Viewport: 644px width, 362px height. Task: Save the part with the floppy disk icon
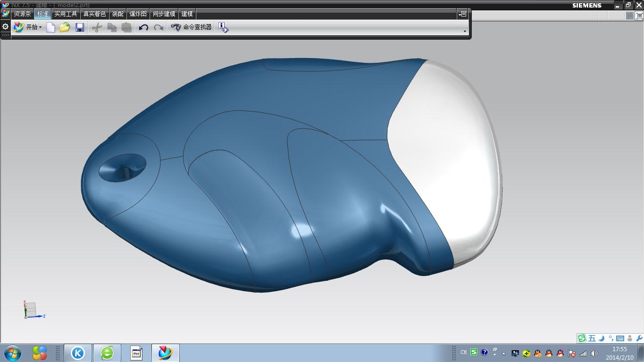pyautogui.click(x=80, y=27)
